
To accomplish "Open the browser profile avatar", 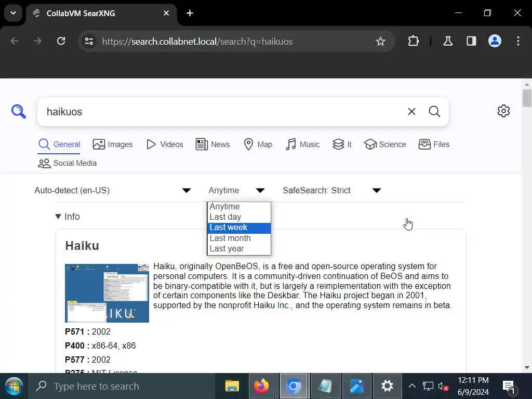I will click(x=495, y=42).
